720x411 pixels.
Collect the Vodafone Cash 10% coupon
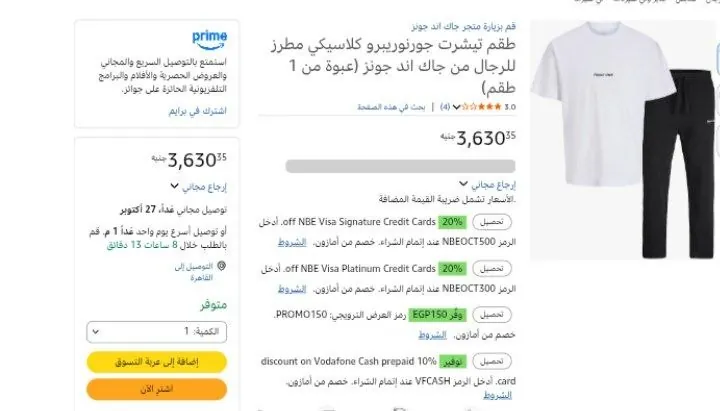pyautogui.click(x=492, y=361)
